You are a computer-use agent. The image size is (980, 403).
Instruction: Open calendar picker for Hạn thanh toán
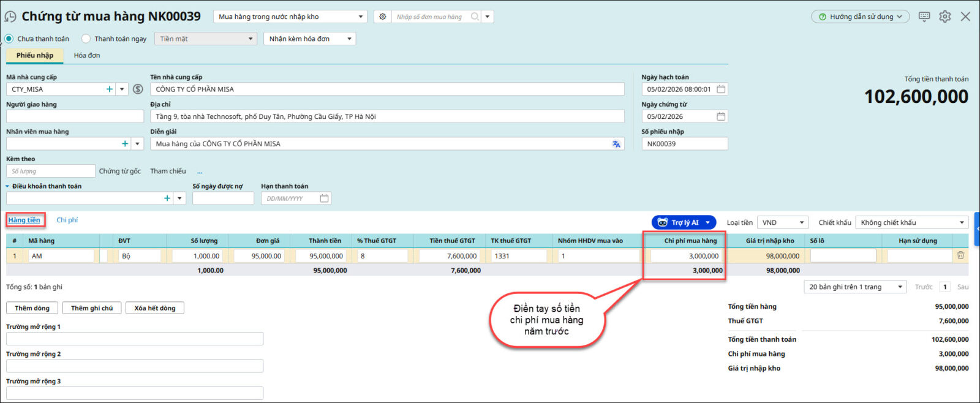coord(324,198)
